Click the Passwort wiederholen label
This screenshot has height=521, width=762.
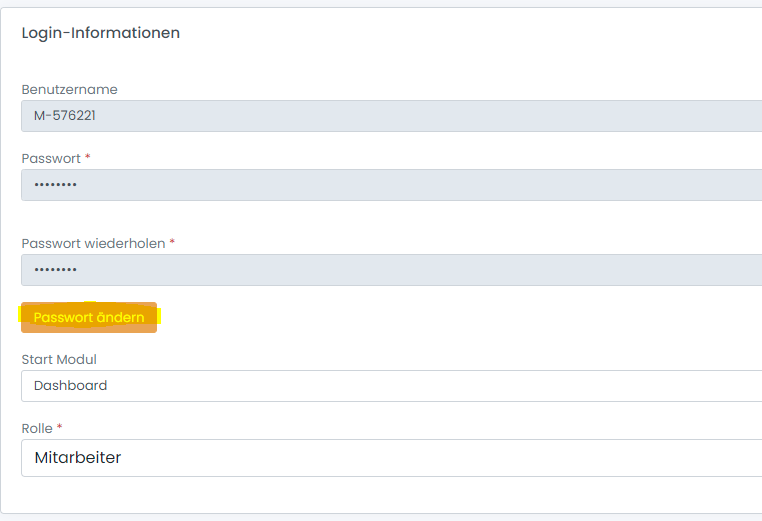point(94,243)
